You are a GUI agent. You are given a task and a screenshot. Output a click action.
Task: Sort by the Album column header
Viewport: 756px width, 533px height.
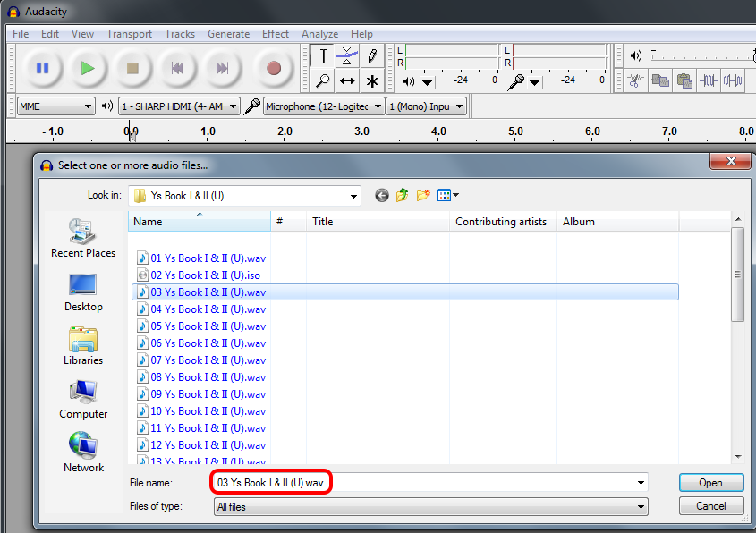[x=618, y=222]
